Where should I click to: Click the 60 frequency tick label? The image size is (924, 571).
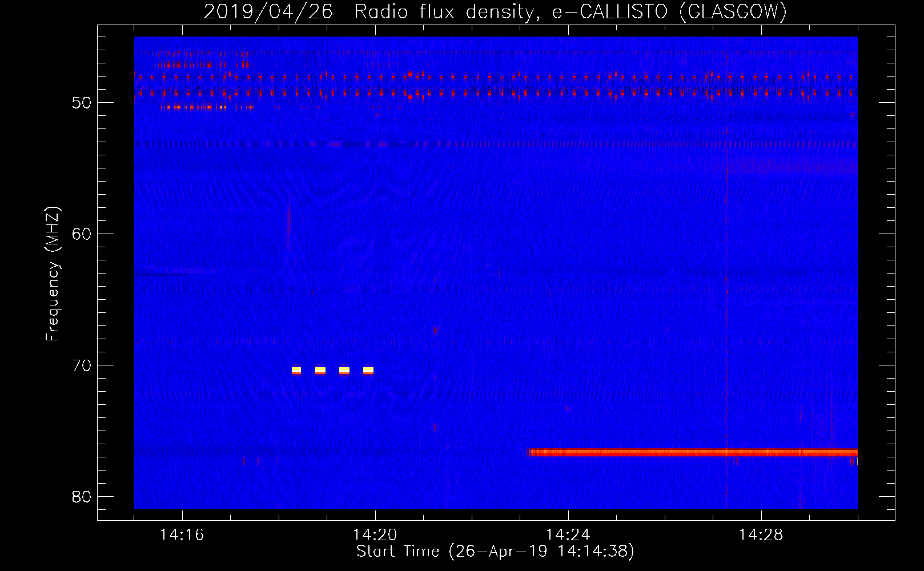[82, 234]
